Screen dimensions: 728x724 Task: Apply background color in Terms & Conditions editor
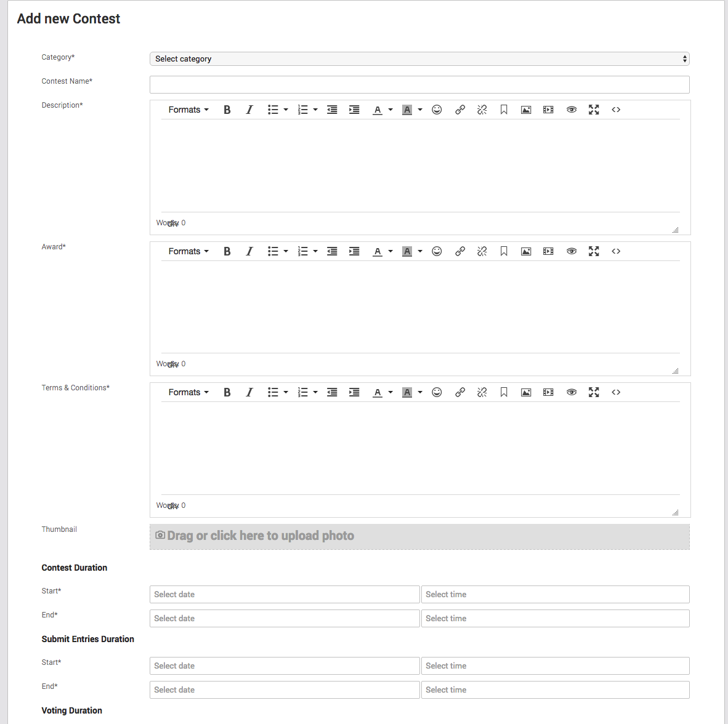[x=407, y=392]
